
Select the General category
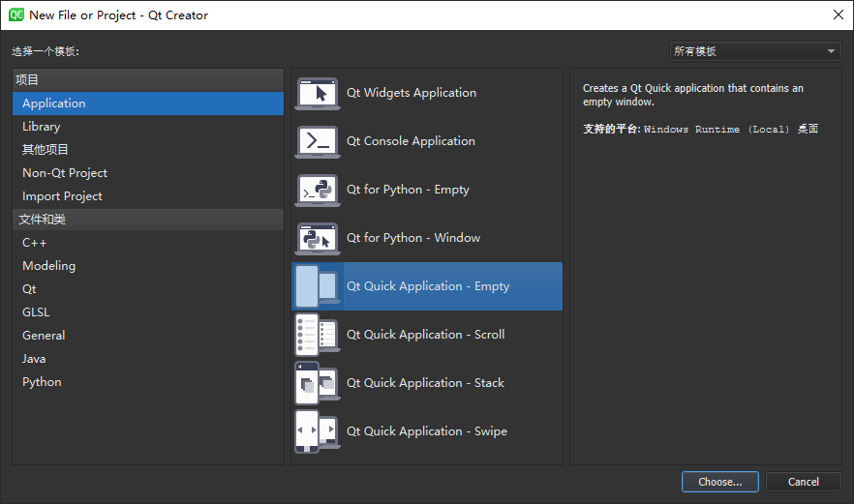148,336
